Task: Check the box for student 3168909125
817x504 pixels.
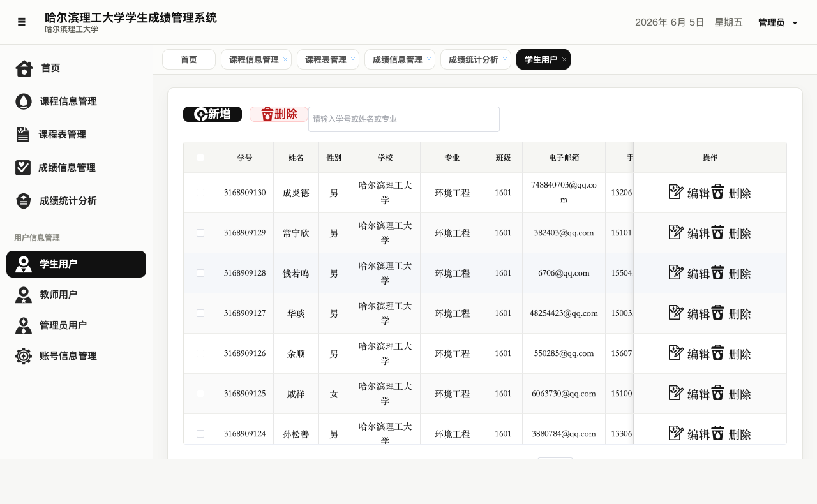Action: (x=200, y=394)
